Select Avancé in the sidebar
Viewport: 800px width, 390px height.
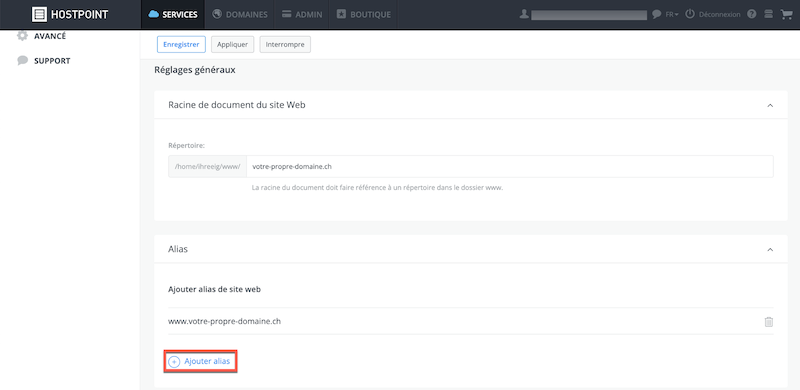tap(50, 36)
